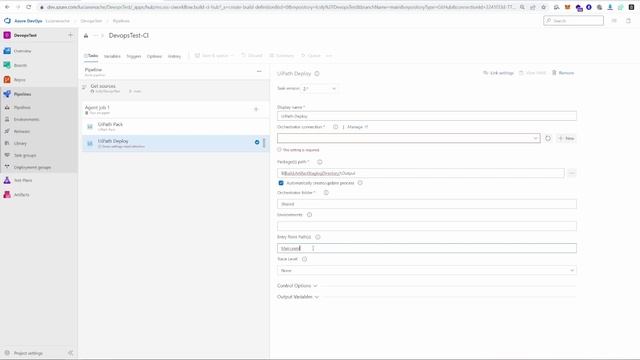
Task: Click the Discard button
Action: (x=252, y=56)
